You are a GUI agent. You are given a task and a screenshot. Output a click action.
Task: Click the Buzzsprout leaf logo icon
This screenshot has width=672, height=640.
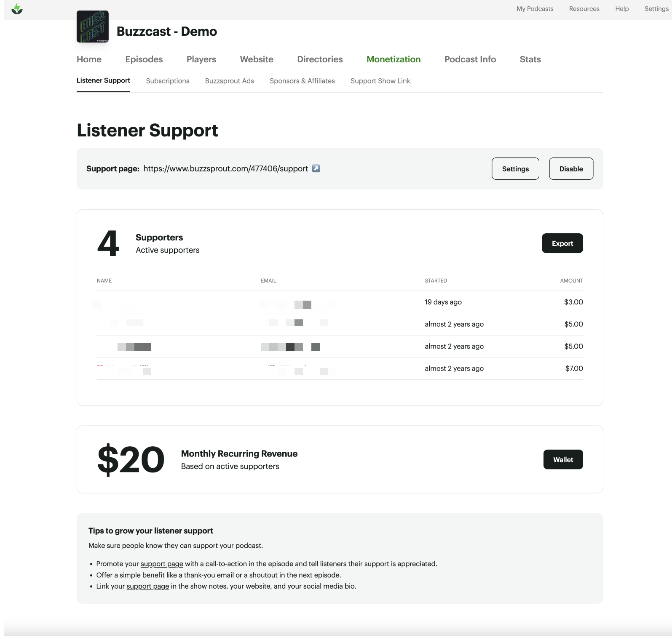point(17,9)
